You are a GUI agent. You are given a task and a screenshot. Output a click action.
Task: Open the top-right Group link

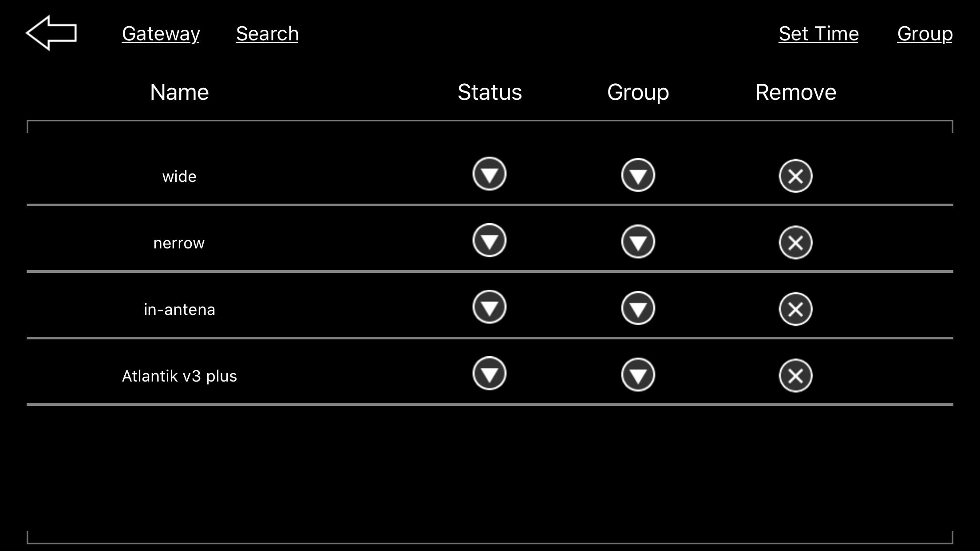(925, 34)
